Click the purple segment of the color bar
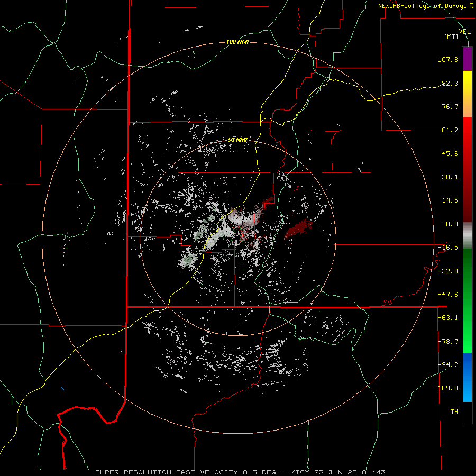The width and height of the screenshot is (476, 476). pyautogui.click(x=467, y=59)
